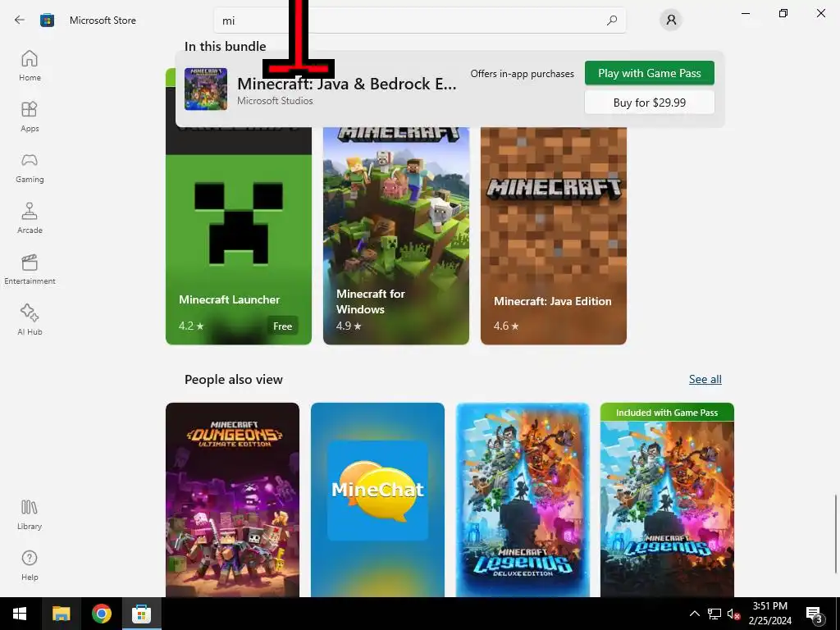The width and height of the screenshot is (840, 630).
Task: Open the user profile icon
Action: pyautogui.click(x=671, y=20)
